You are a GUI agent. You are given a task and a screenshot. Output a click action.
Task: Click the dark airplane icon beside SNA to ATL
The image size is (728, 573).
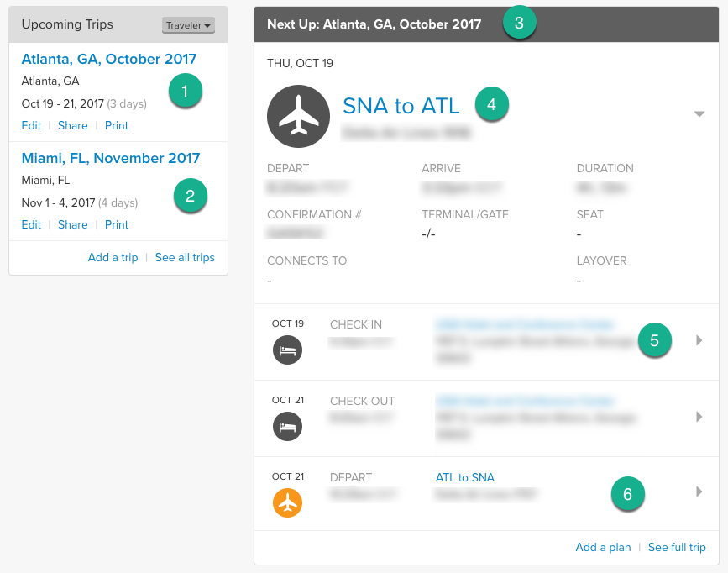click(x=298, y=116)
